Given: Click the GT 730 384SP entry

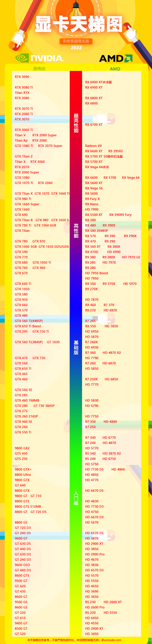Looking at the screenshot, I should click(44, 406).
